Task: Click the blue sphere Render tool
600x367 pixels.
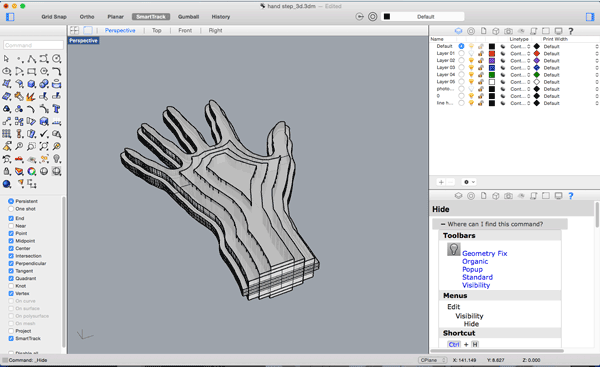Action: [7, 184]
